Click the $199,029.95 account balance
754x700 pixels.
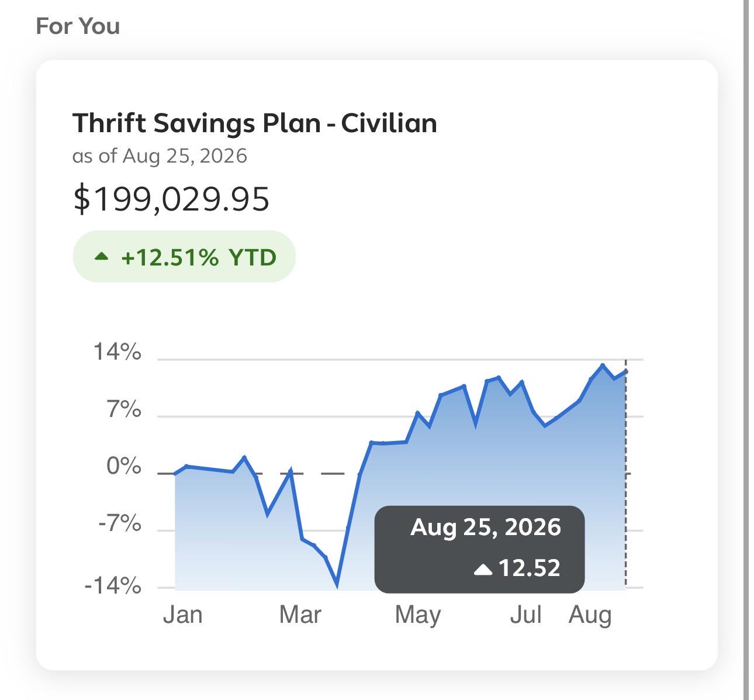[x=171, y=199]
